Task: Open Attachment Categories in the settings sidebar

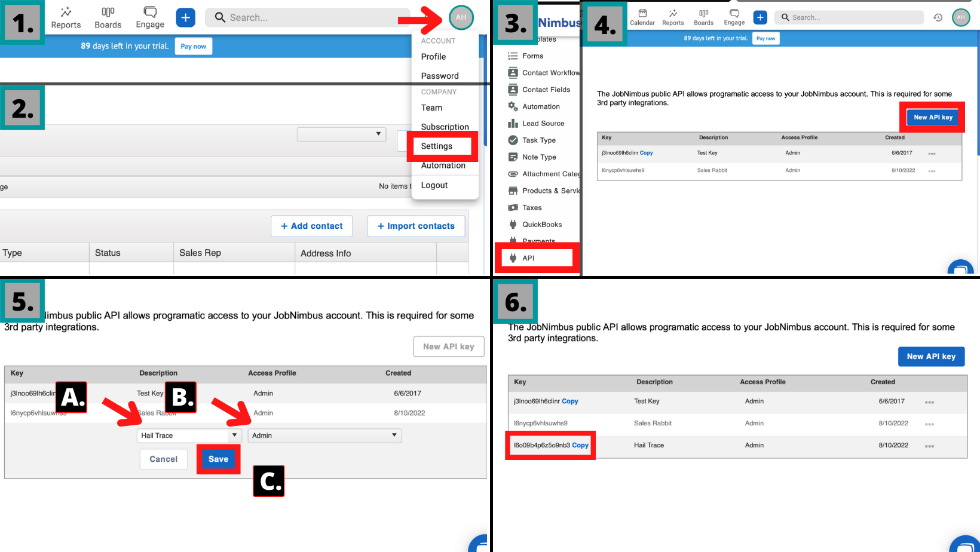Action: pyautogui.click(x=544, y=174)
